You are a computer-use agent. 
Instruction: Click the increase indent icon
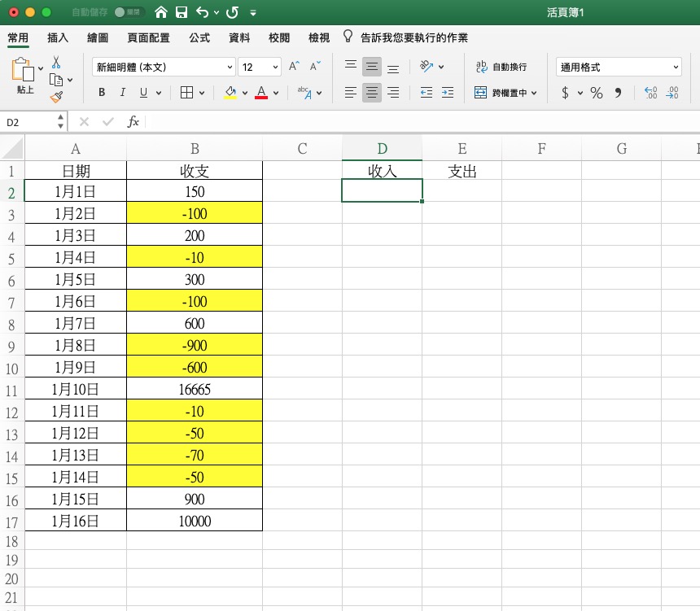click(x=447, y=93)
